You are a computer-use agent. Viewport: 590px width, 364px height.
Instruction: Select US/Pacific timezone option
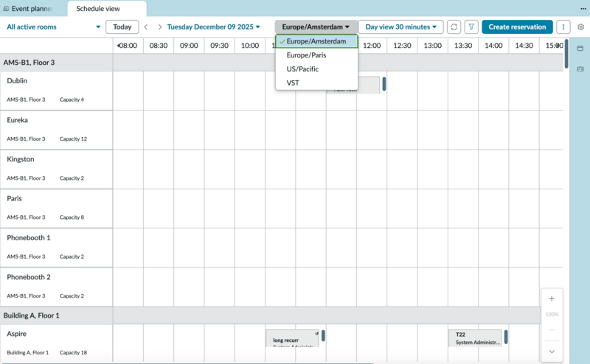[316, 69]
